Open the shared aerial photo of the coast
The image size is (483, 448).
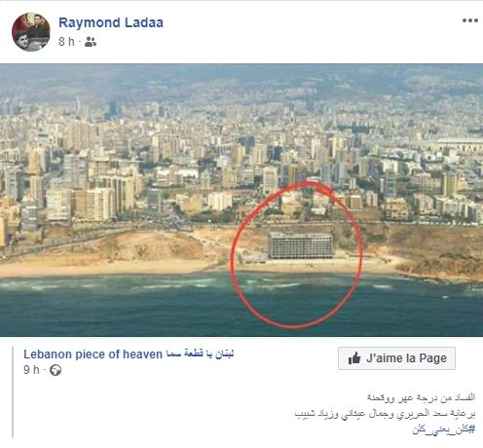[x=241, y=200]
